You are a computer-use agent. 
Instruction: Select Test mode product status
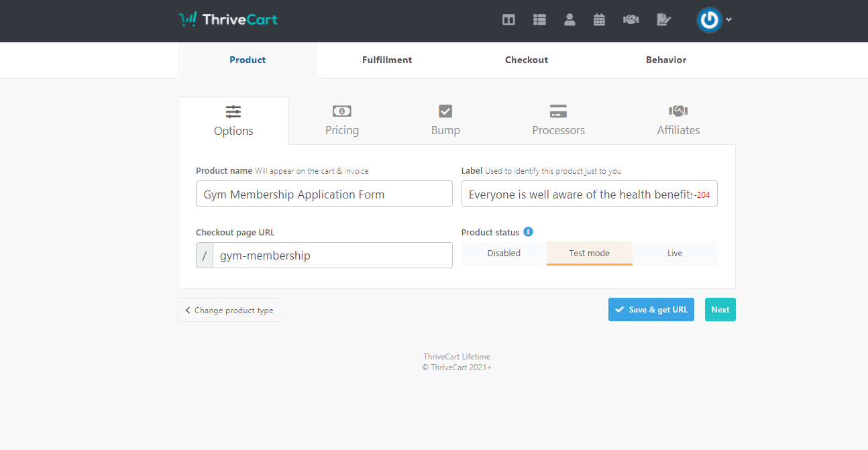(589, 254)
